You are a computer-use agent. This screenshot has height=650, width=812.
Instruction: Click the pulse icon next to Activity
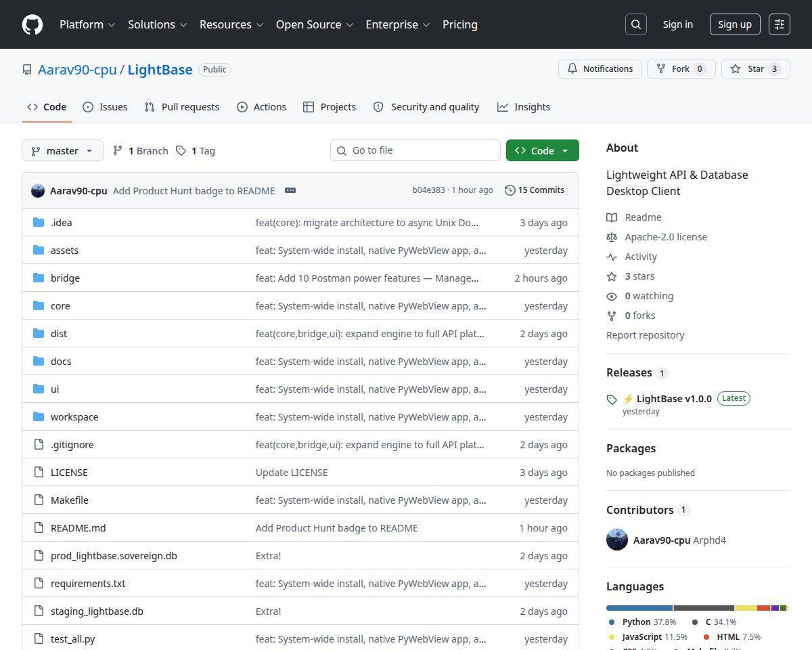click(612, 257)
